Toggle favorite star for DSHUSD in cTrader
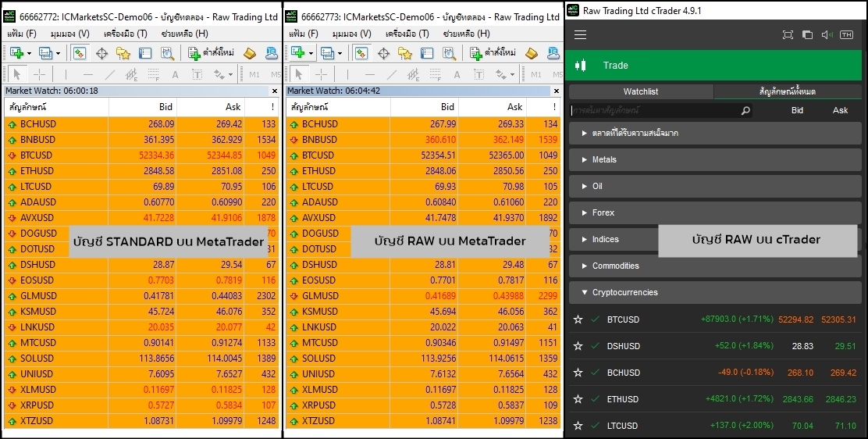 (578, 346)
